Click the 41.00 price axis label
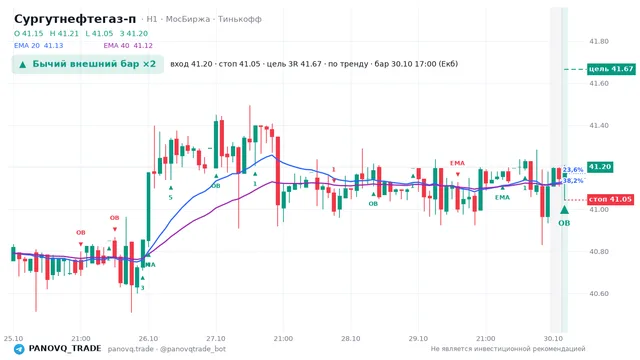Screen dimensions: 640x360 coord(599,210)
